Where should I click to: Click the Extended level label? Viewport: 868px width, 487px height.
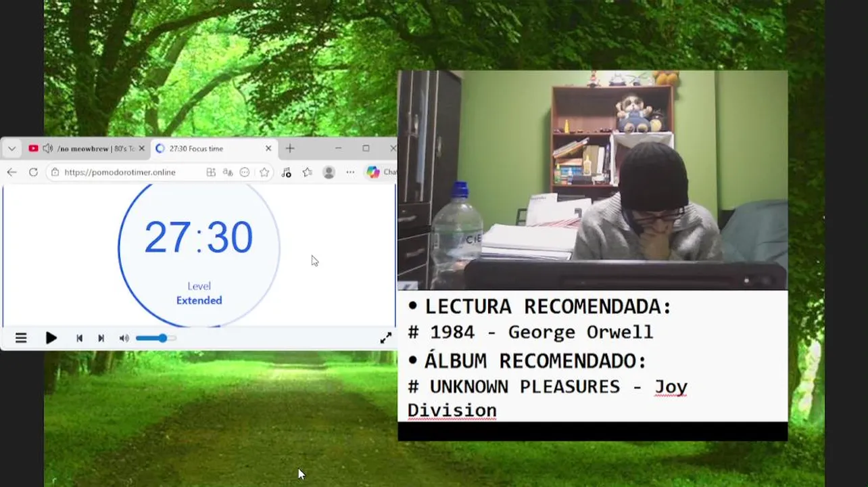tap(199, 300)
